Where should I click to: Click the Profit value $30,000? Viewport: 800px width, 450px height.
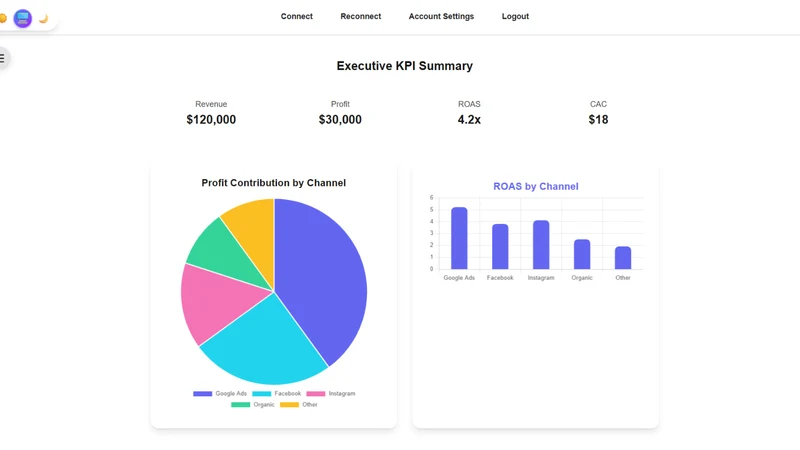[x=340, y=120]
